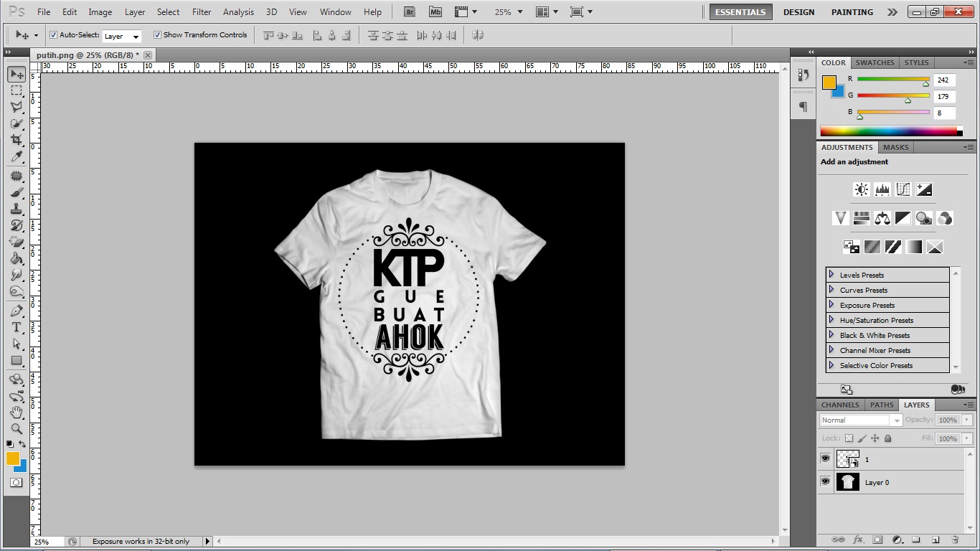This screenshot has height=551, width=980.
Task: Open the Image menu
Action: [x=100, y=11]
